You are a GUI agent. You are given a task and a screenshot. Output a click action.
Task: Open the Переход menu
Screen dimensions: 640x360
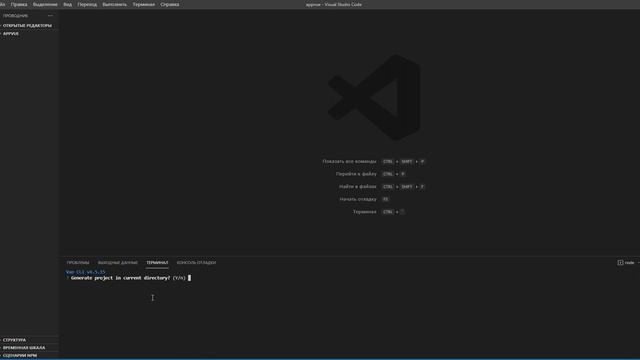click(87, 4)
